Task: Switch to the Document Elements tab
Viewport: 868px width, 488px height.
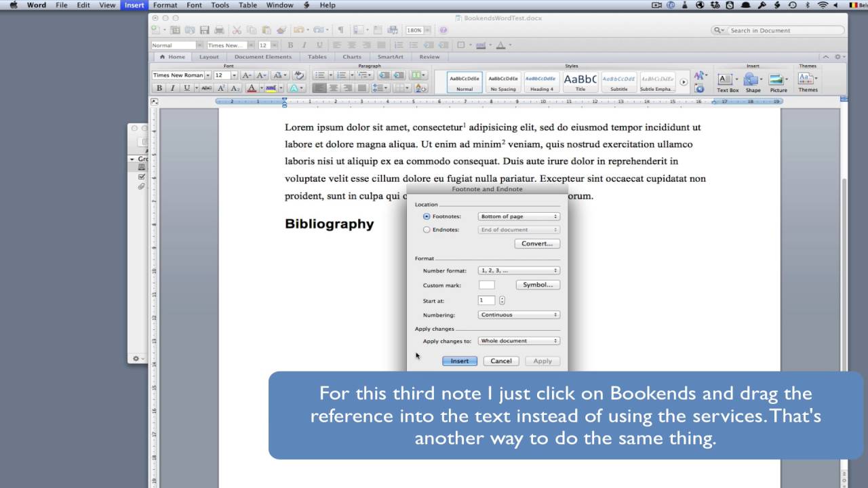Action: coord(263,57)
